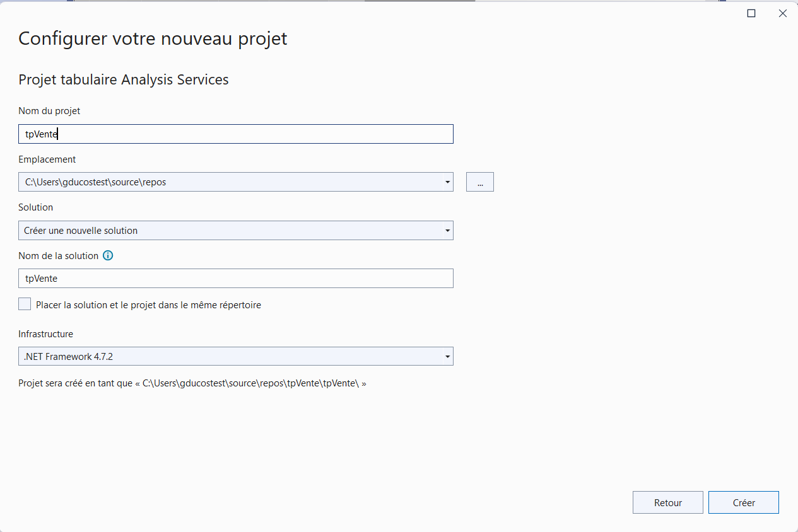Click the Créer button
Screen dimensions: 798x532
(x=744, y=502)
